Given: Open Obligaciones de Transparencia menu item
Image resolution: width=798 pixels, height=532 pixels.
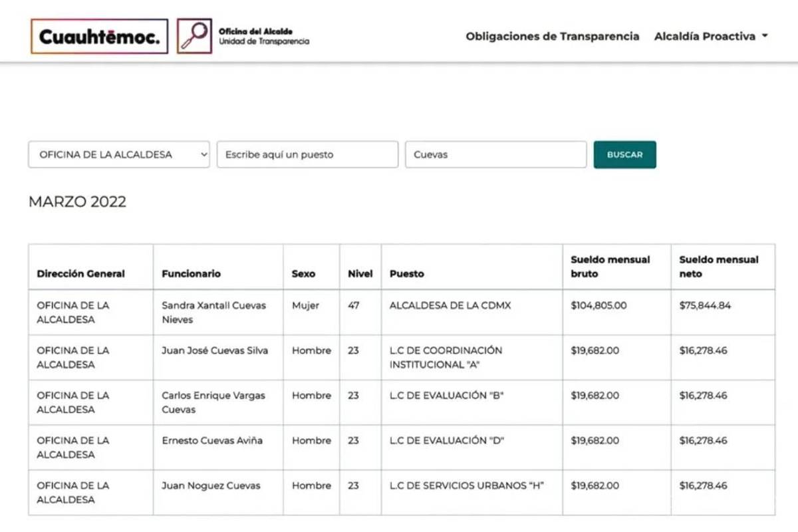Looking at the screenshot, I should pyautogui.click(x=552, y=37).
